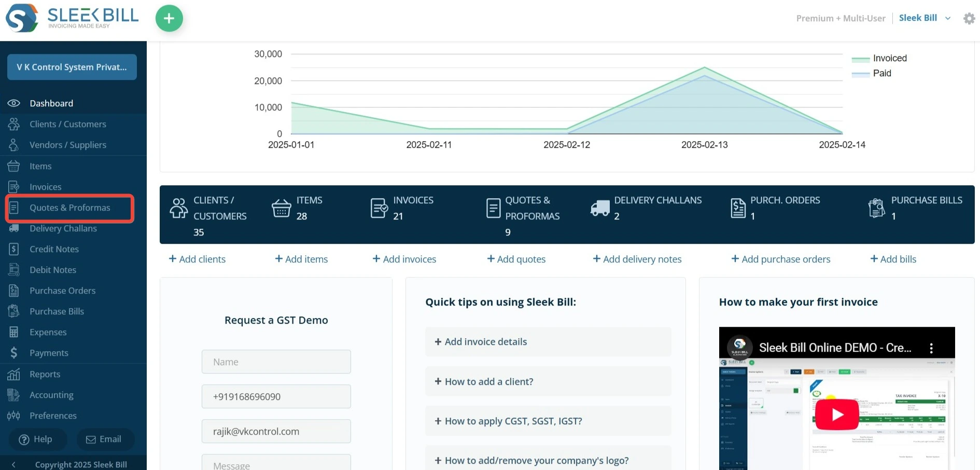Click the green plus quick-add button
Viewport: 980px width, 470px height.
[169, 18]
